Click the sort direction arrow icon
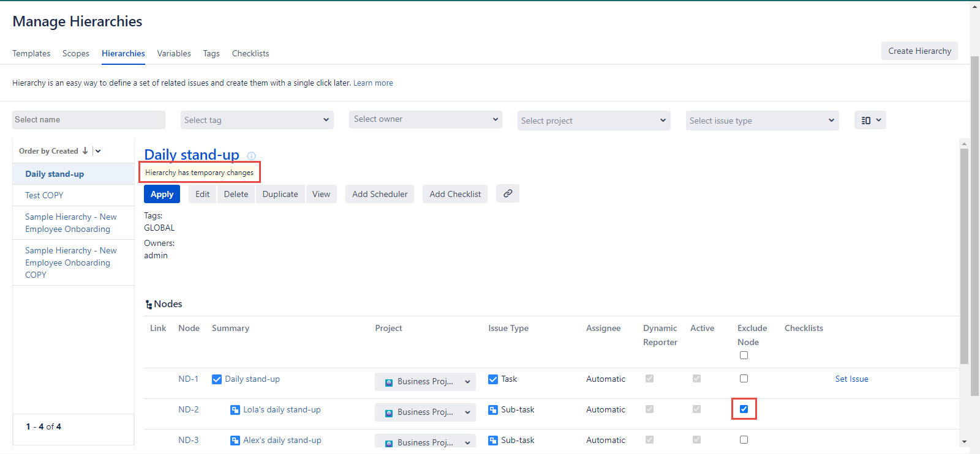The height and width of the screenshot is (454, 980). (x=85, y=151)
